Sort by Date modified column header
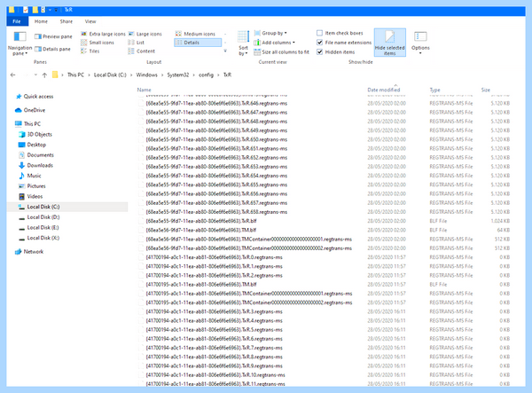This screenshot has height=393, width=532. pyautogui.click(x=384, y=90)
